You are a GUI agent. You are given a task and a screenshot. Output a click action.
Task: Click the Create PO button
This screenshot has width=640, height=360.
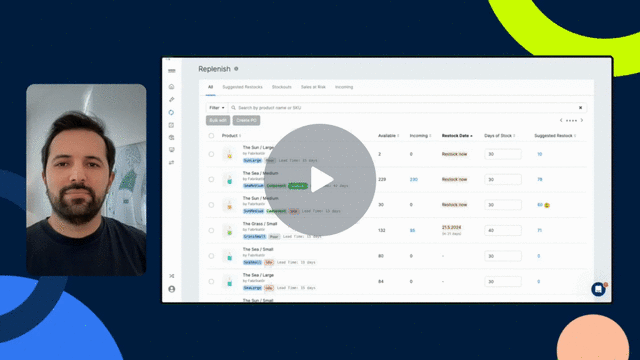[247, 120]
